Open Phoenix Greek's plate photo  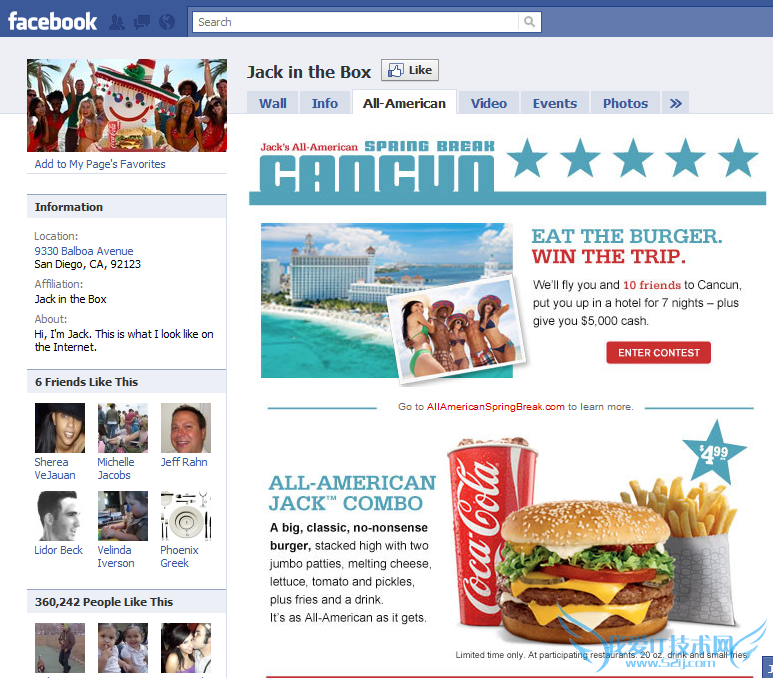pyautogui.click(x=186, y=516)
